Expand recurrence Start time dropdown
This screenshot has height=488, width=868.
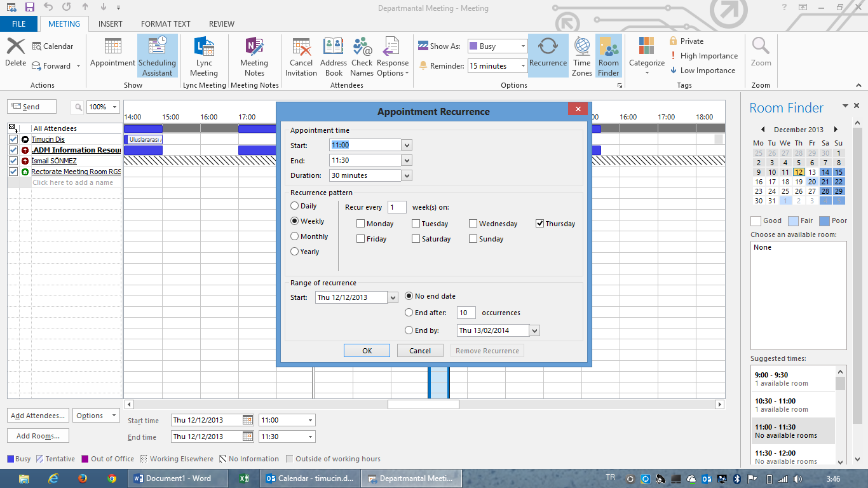pyautogui.click(x=407, y=146)
